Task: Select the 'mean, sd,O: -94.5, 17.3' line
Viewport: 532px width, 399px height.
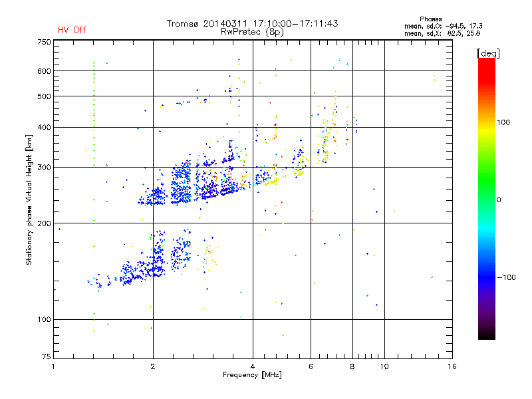Action: click(443, 26)
